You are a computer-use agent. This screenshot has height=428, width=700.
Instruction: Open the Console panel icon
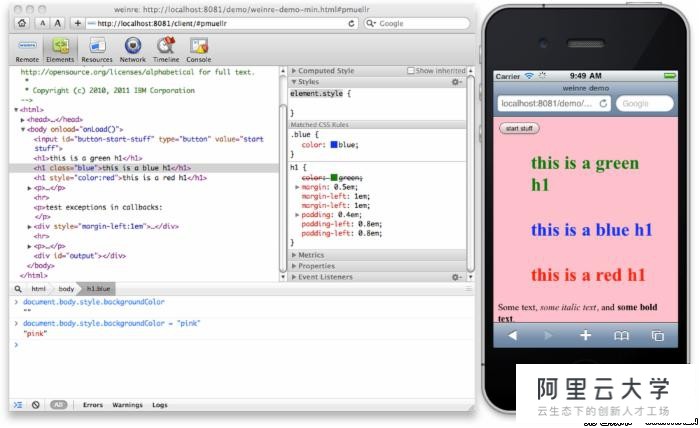point(199,50)
